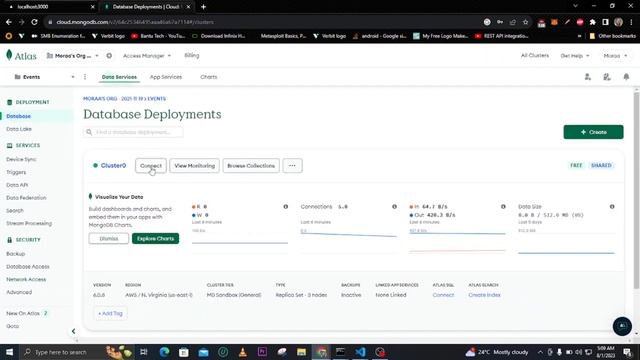Open the Cluster0 link
This screenshot has height=360, width=640.
113,165
